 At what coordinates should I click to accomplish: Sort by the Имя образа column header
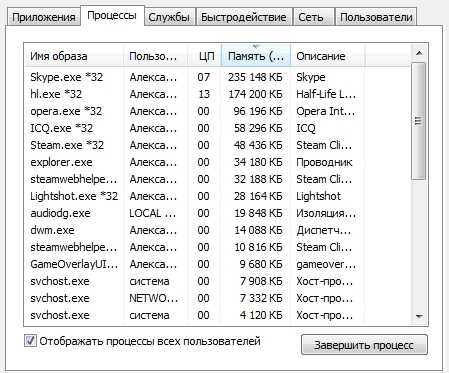pyautogui.click(x=74, y=56)
